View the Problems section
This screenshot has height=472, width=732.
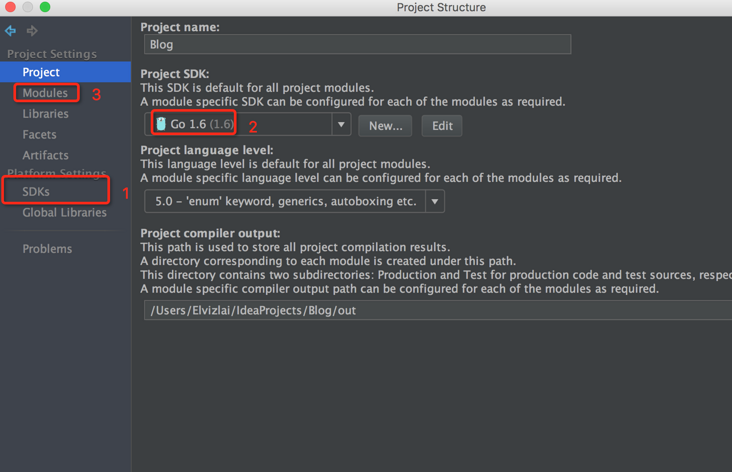coord(47,248)
